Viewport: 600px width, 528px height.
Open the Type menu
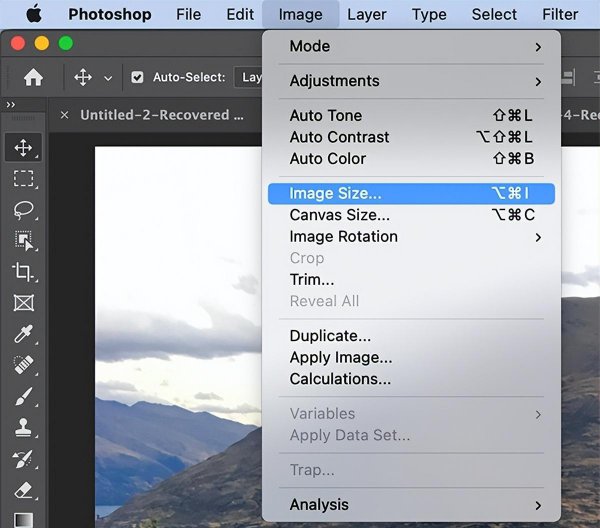(x=429, y=15)
